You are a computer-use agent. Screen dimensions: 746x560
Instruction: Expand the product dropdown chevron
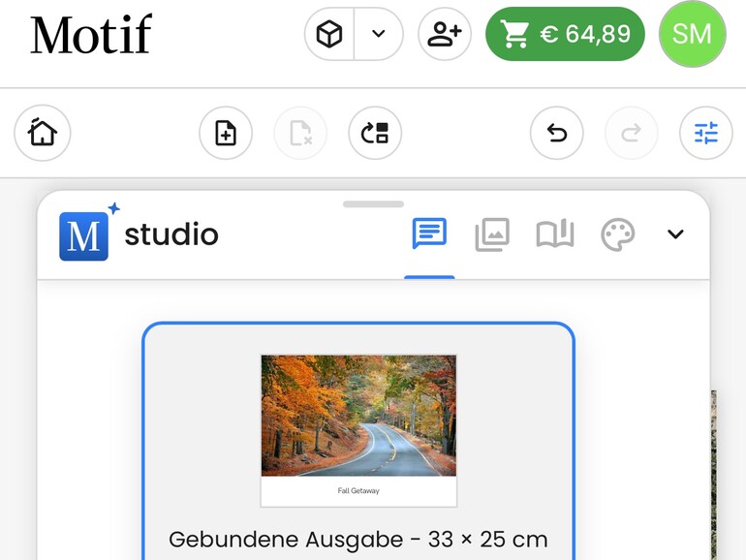(x=379, y=34)
